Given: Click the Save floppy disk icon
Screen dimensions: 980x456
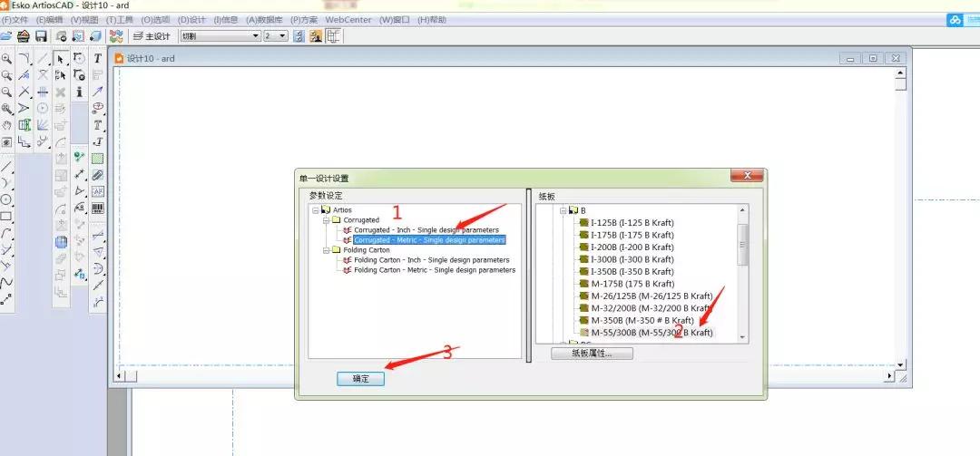Looking at the screenshot, I should click(x=41, y=36).
